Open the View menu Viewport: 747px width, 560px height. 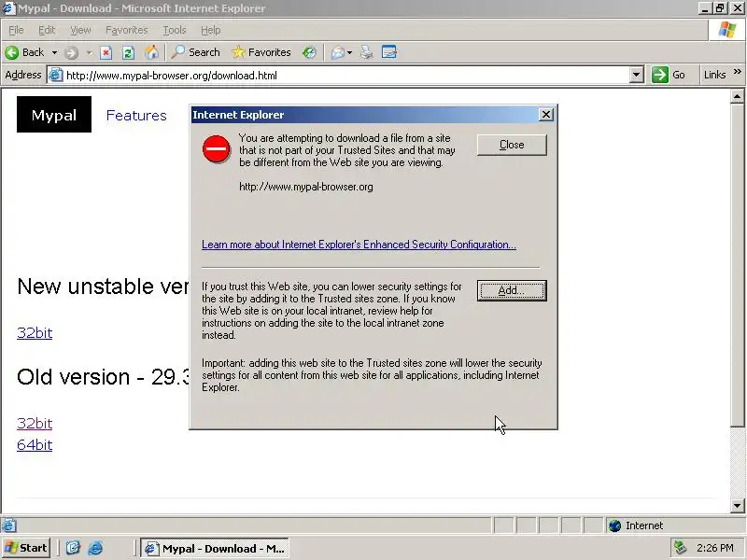click(x=80, y=30)
